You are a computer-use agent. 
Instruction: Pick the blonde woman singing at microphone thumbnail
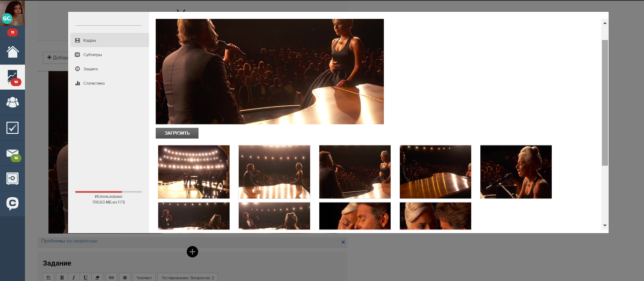(x=516, y=172)
